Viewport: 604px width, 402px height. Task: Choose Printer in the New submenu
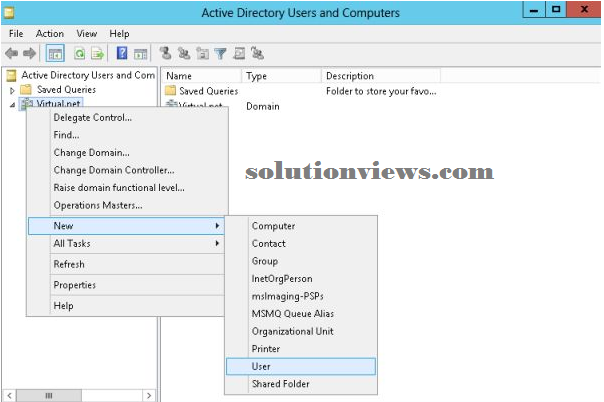301,348
